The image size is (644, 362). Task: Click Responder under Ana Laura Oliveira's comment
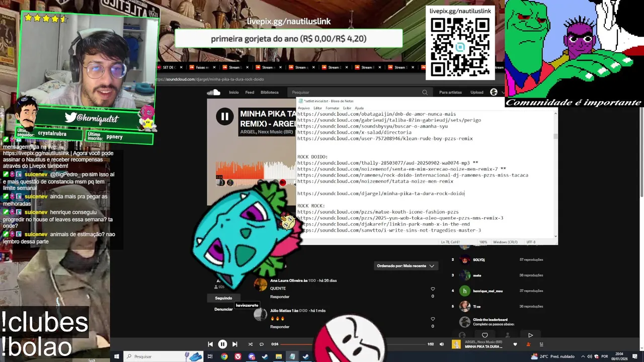coord(280,297)
